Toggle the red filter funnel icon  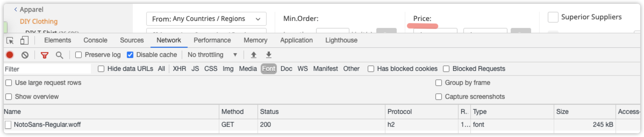point(45,55)
